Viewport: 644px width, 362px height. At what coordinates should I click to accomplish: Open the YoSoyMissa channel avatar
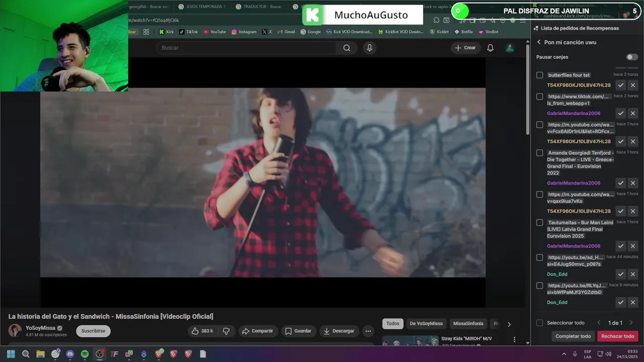pyautogui.click(x=15, y=330)
